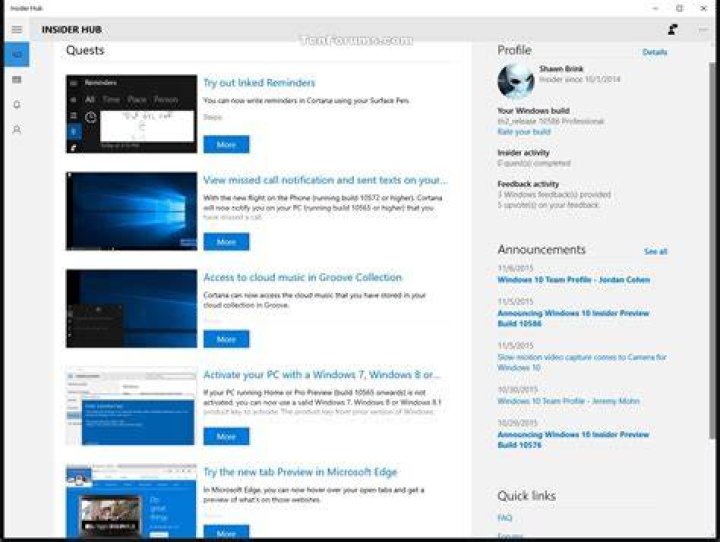Click the Quick links section heading
This screenshot has width=720, height=542.
[527, 496]
